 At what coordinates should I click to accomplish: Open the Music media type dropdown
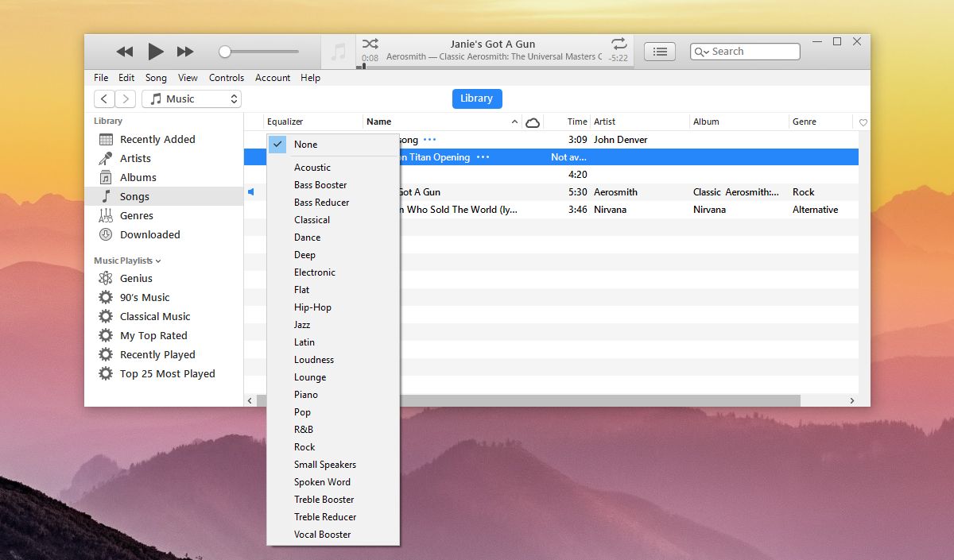tap(191, 98)
